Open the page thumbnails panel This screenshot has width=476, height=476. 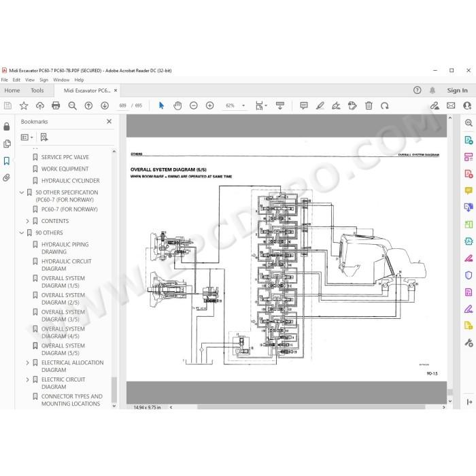pyautogui.click(x=7, y=143)
